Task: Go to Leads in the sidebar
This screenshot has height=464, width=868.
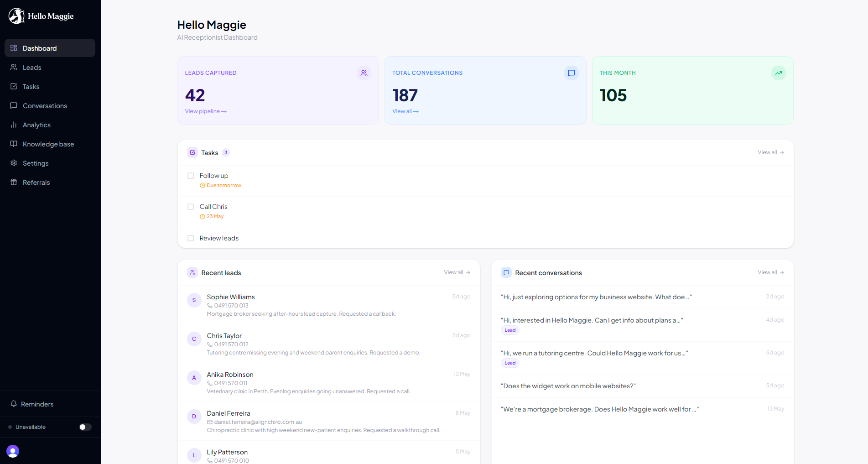Action: 50,67
